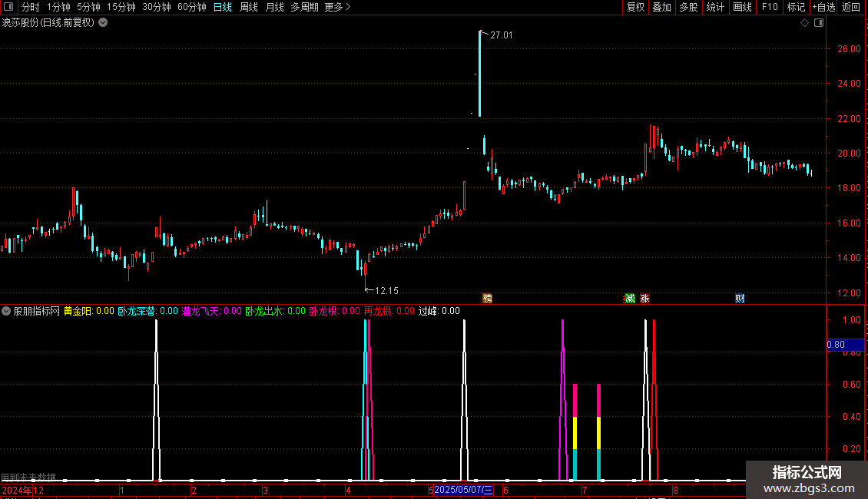The image size is (868, 499).
Task: Switch to 周线 weekly chart
Action: (x=249, y=7)
